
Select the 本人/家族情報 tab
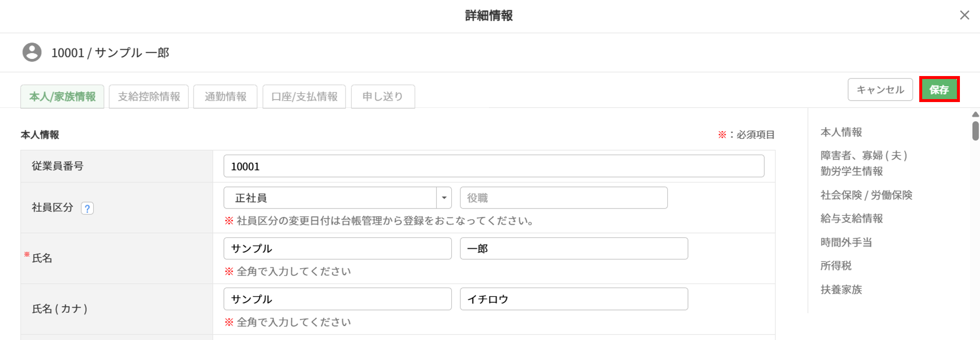point(62,97)
